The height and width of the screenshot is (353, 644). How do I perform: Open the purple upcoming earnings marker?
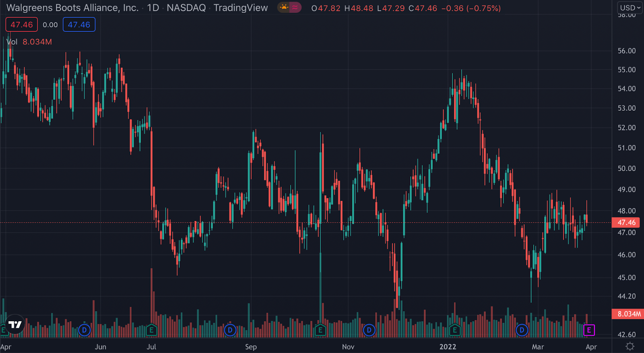coord(589,330)
